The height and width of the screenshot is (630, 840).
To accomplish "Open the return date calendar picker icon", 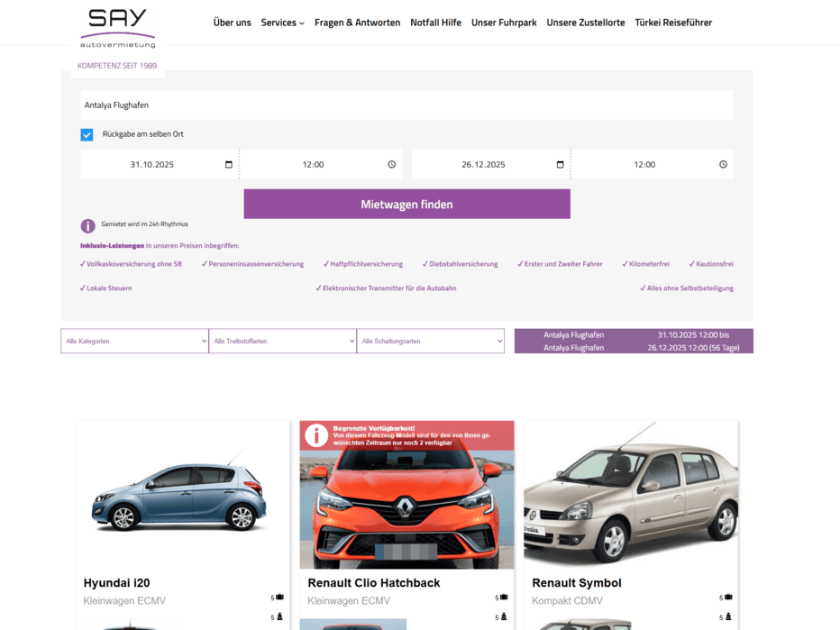I will pos(561,165).
